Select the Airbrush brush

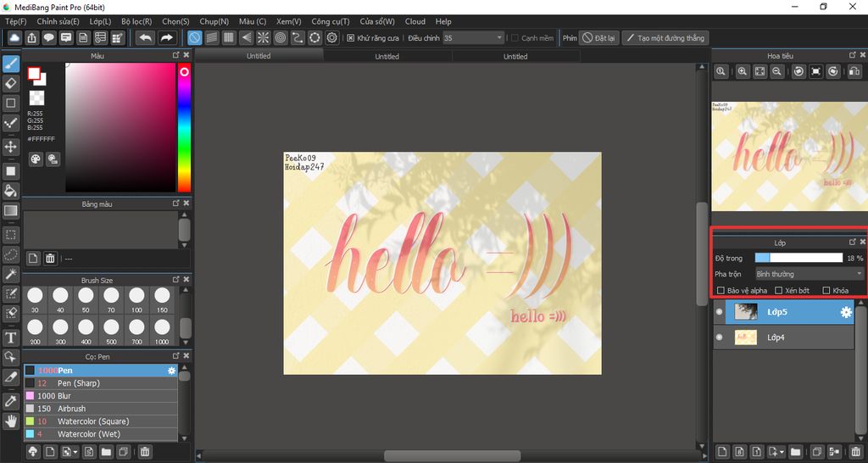pos(100,409)
